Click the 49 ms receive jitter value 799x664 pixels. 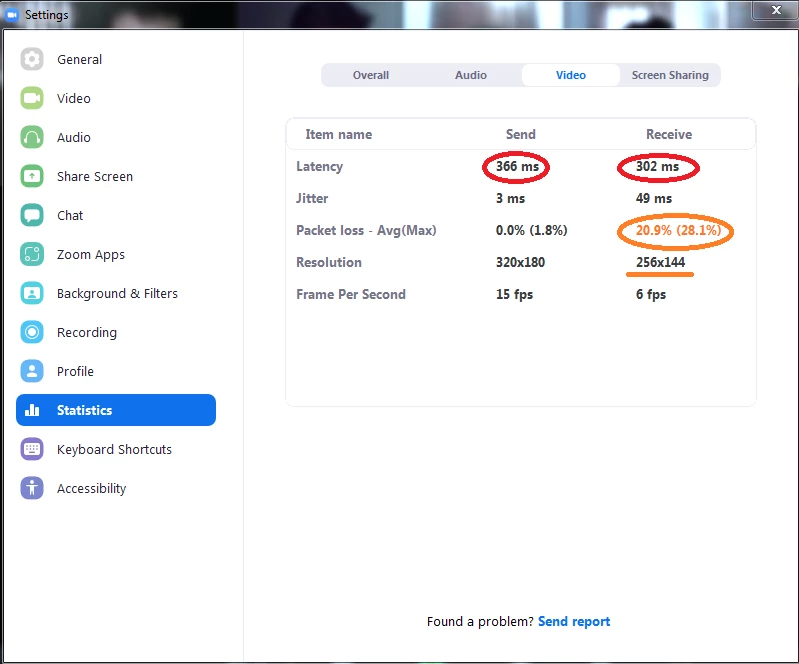pos(654,198)
